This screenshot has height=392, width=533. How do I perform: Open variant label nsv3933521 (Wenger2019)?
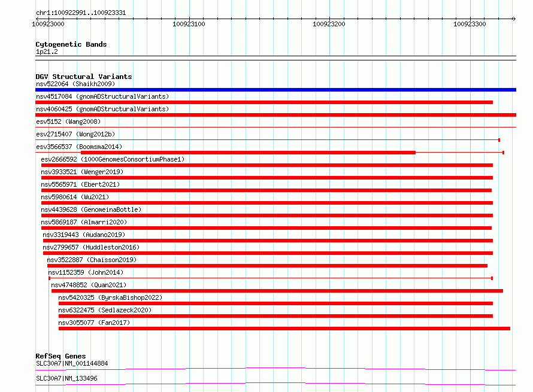point(82,172)
